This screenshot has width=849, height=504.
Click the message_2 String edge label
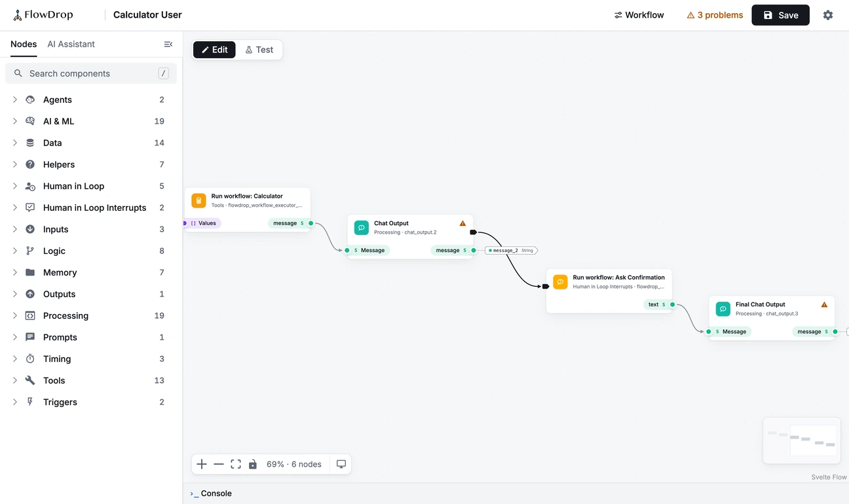click(x=512, y=251)
